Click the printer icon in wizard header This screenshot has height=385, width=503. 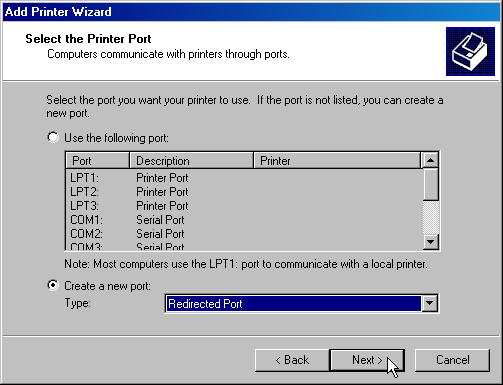[470, 51]
